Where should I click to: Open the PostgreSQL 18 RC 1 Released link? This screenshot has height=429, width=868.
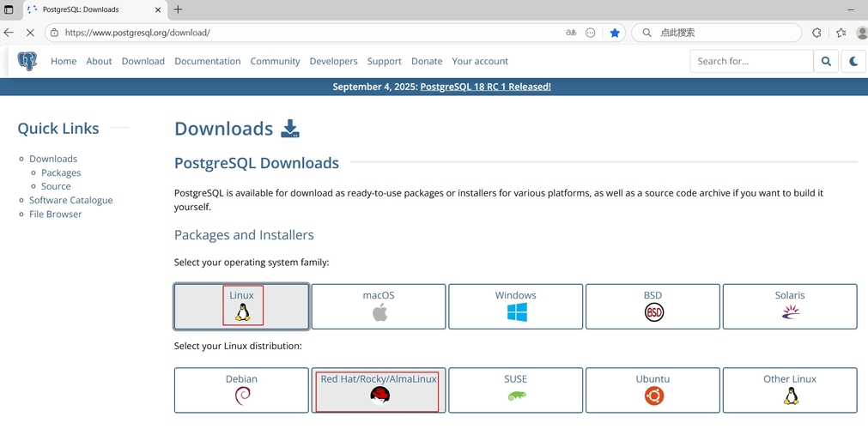tap(485, 87)
